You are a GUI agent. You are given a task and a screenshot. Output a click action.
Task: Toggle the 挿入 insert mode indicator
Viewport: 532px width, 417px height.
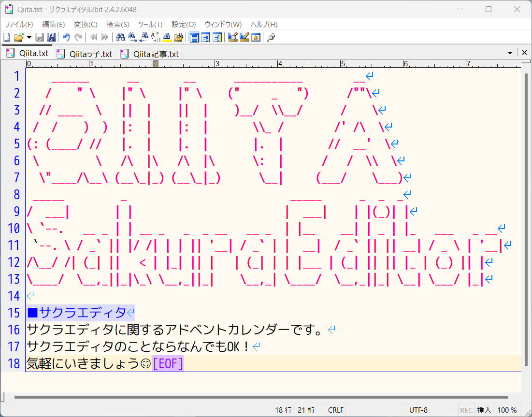coord(484,410)
